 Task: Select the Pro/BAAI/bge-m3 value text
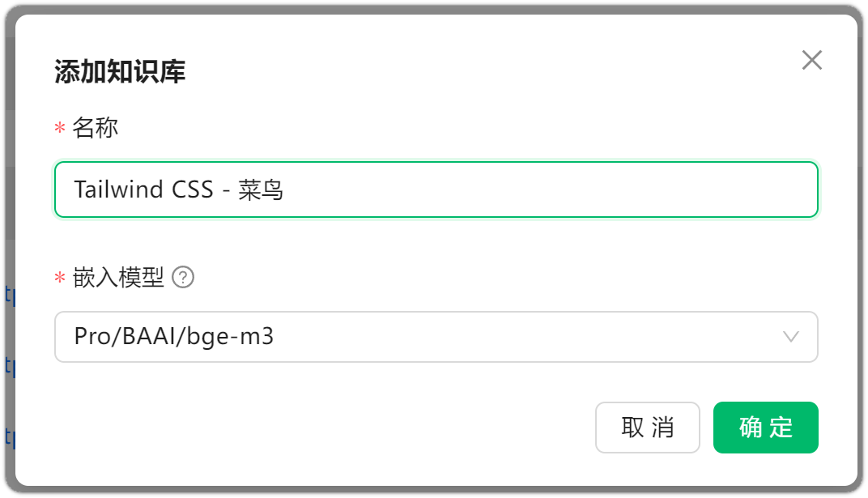(x=174, y=336)
